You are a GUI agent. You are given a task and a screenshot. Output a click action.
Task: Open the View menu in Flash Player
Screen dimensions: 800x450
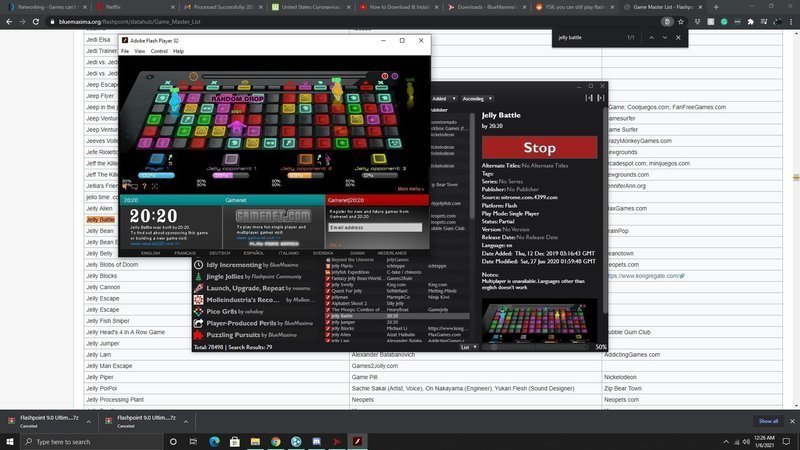click(139, 51)
